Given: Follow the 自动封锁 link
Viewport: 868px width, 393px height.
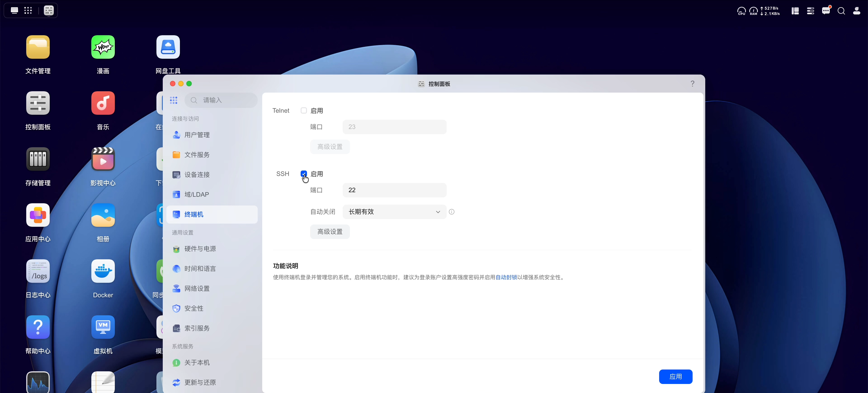Looking at the screenshot, I should [506, 278].
